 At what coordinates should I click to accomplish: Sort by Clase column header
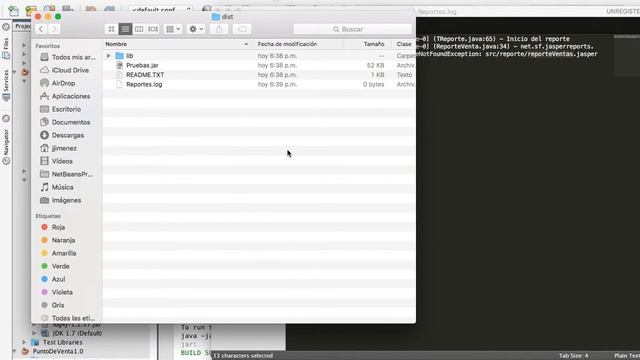tap(404, 44)
